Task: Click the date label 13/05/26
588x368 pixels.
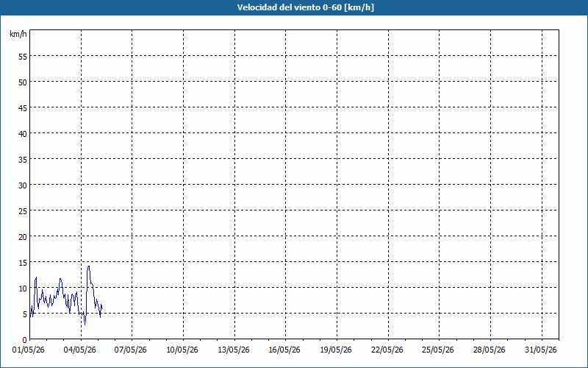Action: point(234,350)
